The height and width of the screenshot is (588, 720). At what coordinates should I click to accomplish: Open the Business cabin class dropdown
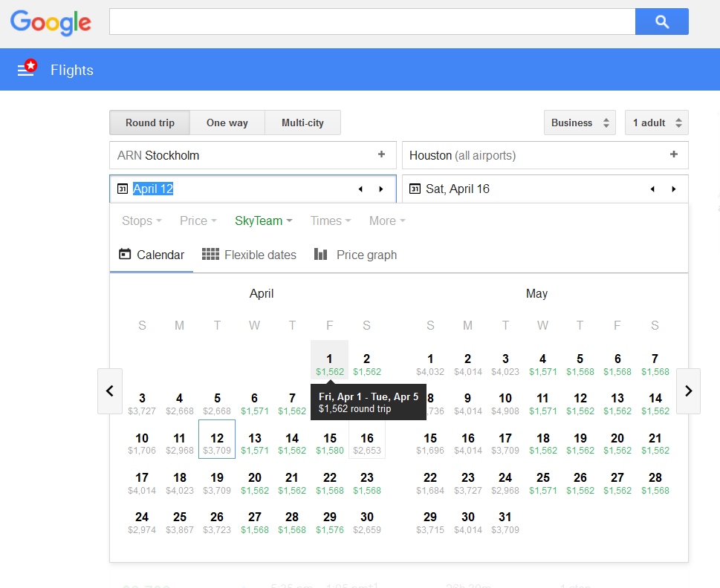[x=580, y=122]
